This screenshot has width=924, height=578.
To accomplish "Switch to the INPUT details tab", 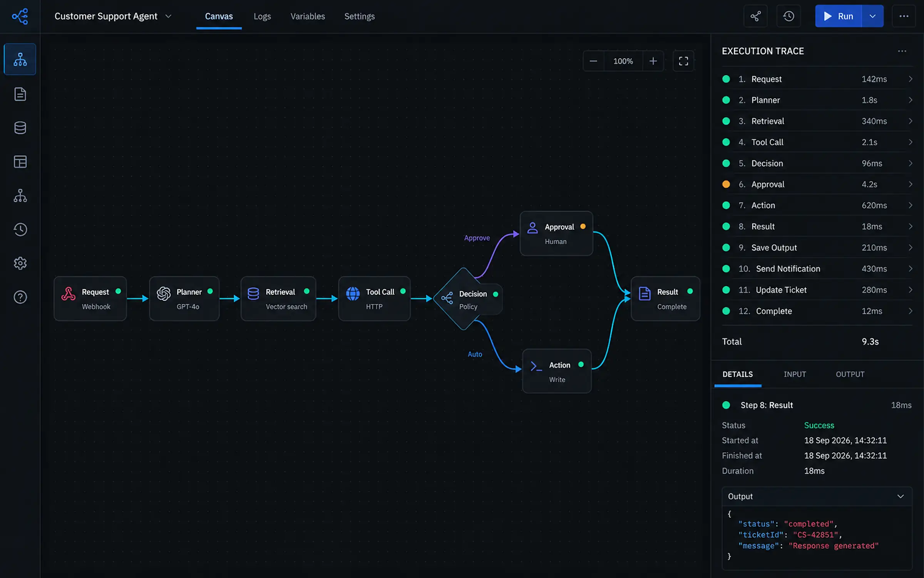I will [x=795, y=374].
